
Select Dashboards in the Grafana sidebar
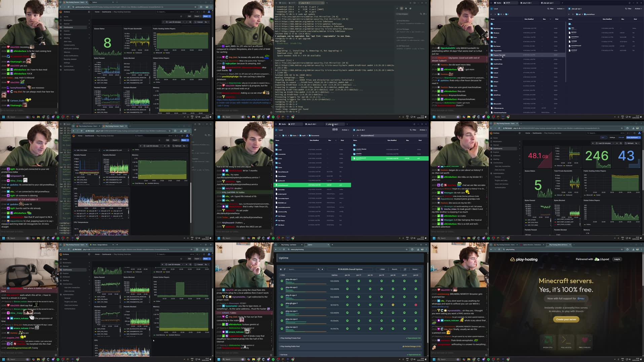[69, 27]
